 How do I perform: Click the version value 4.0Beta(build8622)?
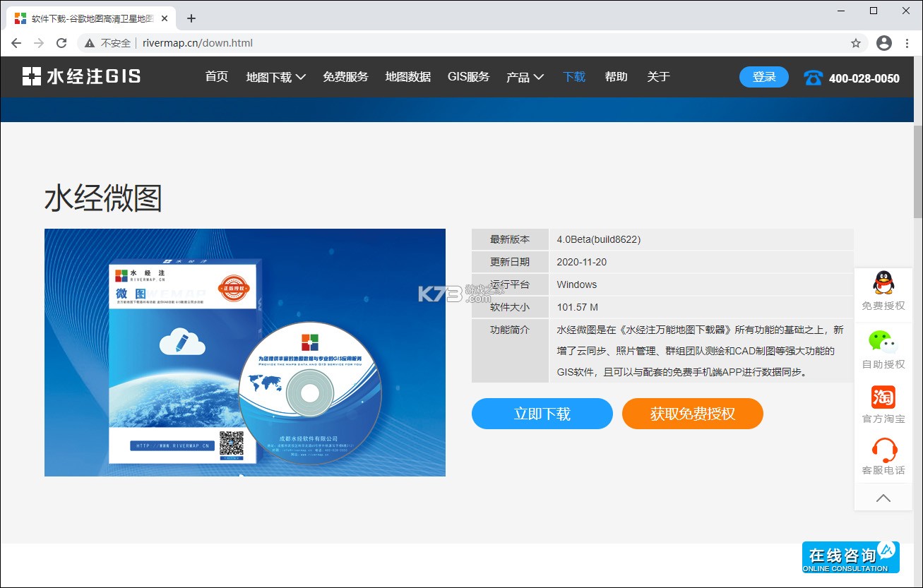pyautogui.click(x=599, y=239)
